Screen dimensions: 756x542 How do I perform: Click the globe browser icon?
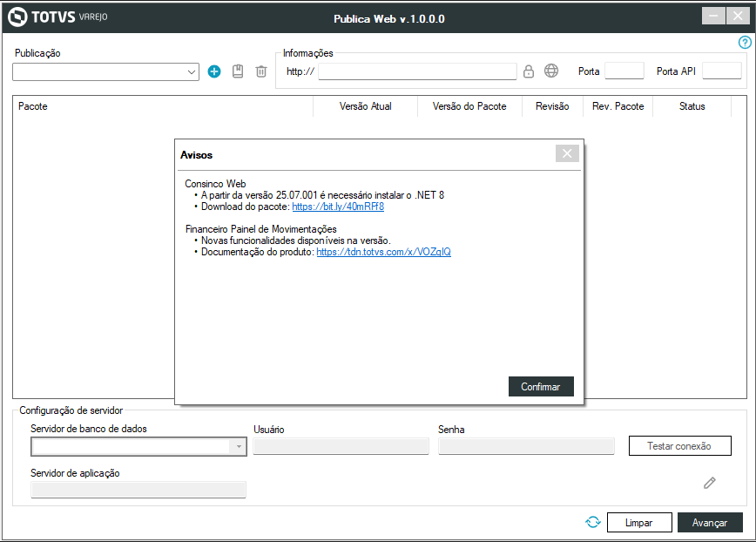pos(551,71)
